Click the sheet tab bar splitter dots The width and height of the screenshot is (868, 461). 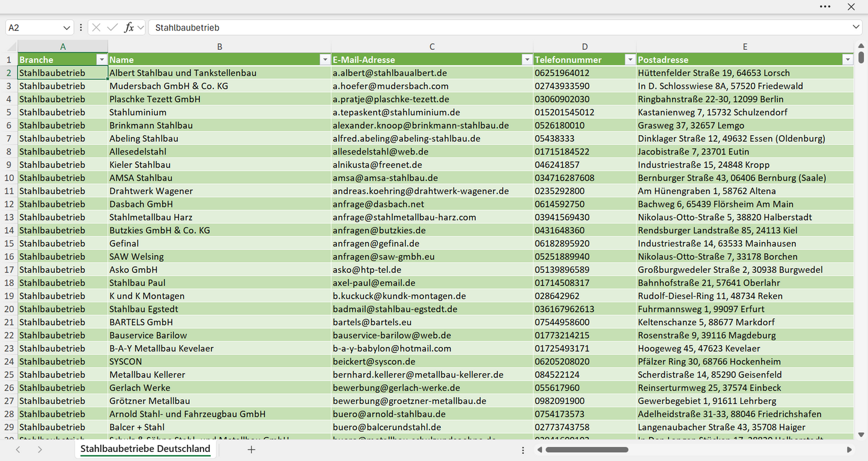tap(523, 449)
